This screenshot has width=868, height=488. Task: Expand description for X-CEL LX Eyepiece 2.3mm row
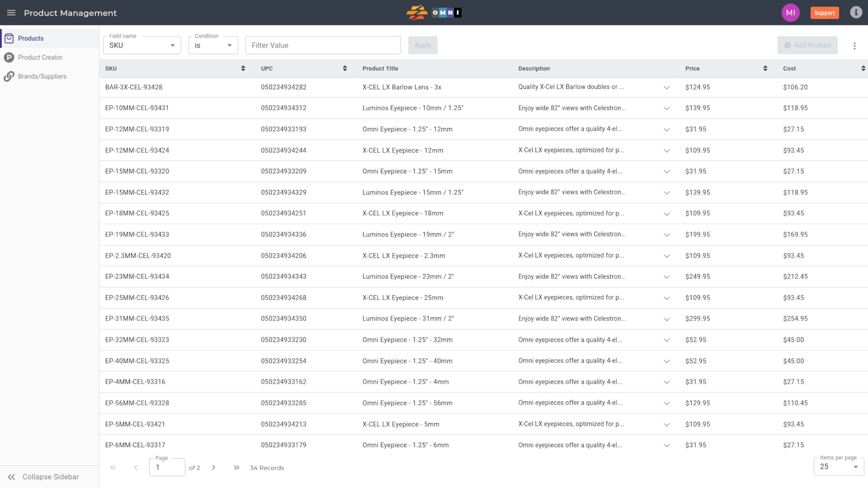[667, 256]
